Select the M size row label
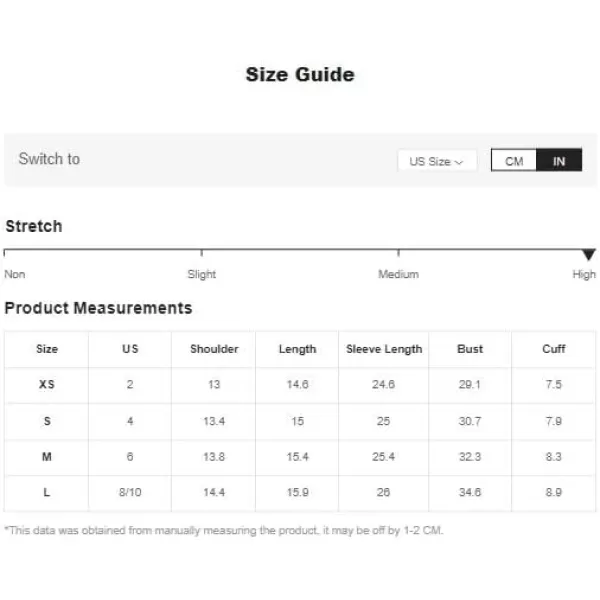 click(47, 457)
